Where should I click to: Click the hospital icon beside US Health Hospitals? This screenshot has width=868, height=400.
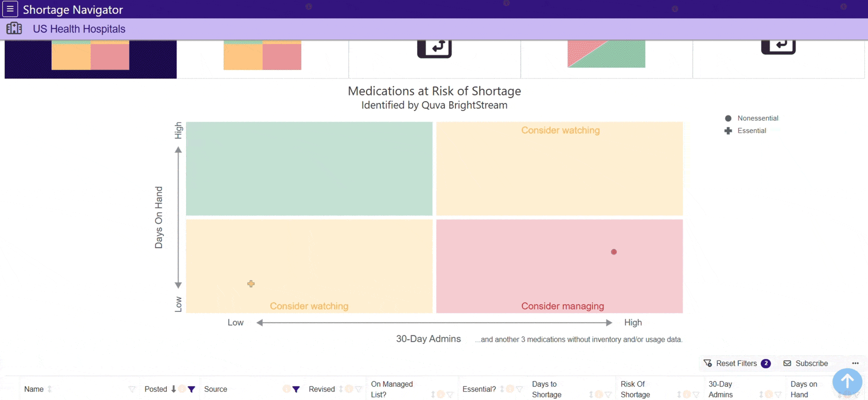coord(14,28)
